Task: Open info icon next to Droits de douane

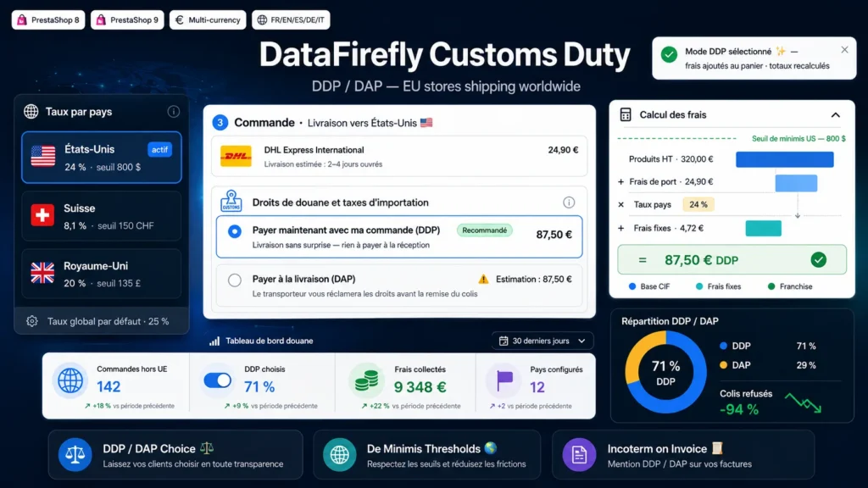Action: coord(569,202)
